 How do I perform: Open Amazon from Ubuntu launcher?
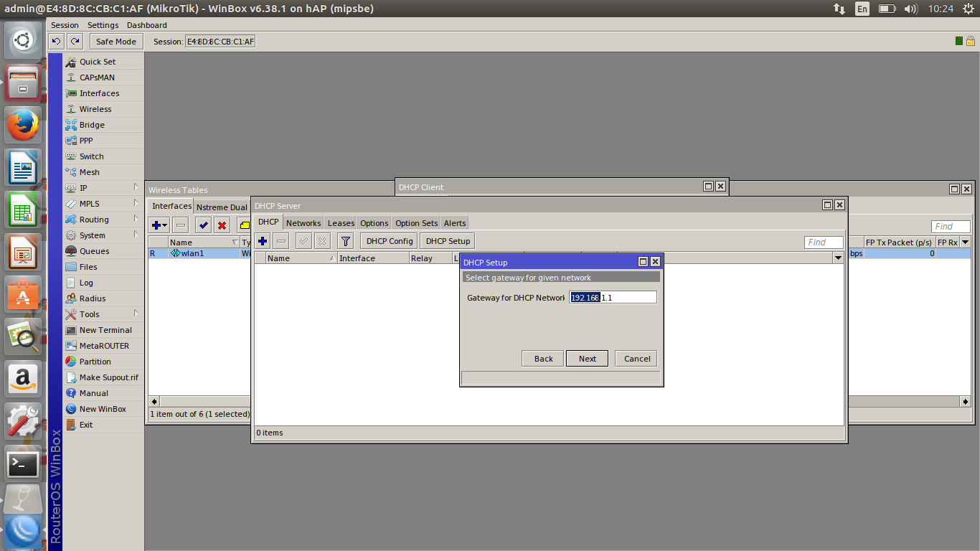[23, 378]
